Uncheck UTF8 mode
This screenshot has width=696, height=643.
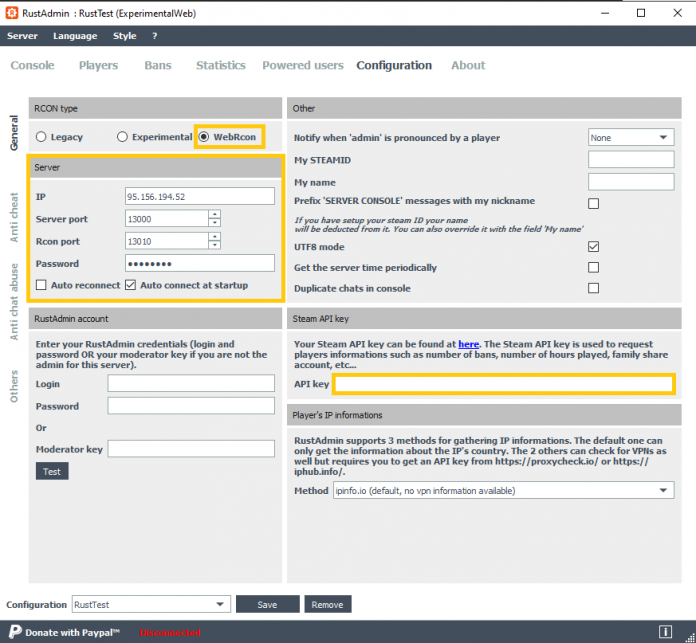click(x=593, y=247)
